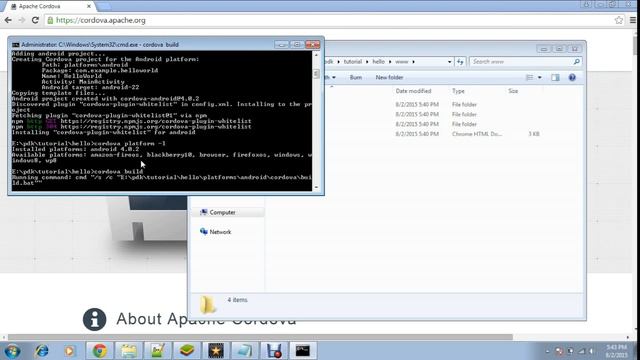
Task: Select Network in navigation pane
Action: (220, 232)
